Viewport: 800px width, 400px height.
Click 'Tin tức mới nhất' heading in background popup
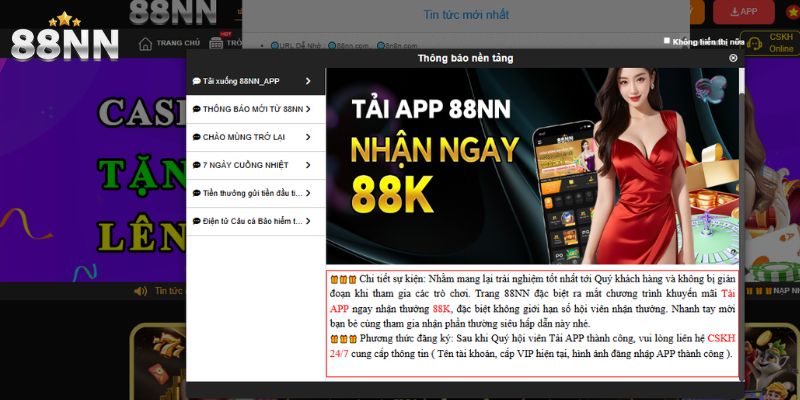[466, 15]
